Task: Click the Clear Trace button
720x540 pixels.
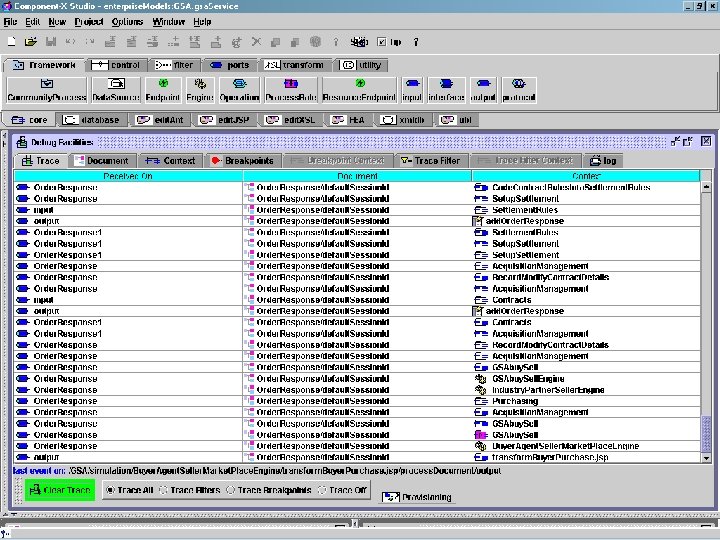Action: pos(60,490)
